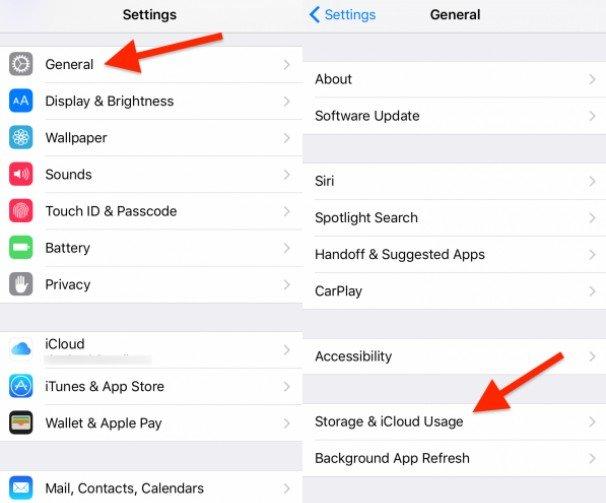Open Storage & iCloud Usage
606x503 pixels.
(454, 421)
